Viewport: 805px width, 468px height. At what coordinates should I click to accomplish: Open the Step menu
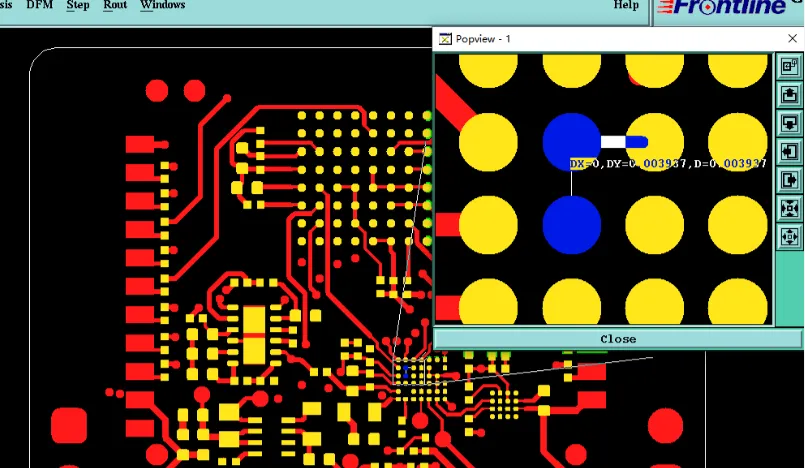tap(78, 5)
